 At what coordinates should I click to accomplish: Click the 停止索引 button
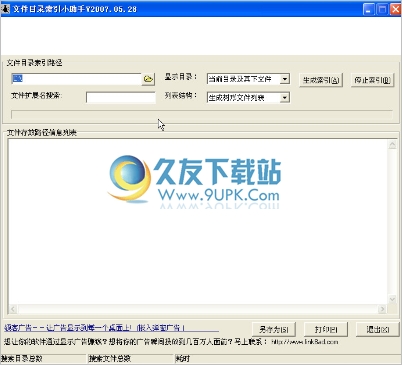pyautogui.click(x=372, y=80)
